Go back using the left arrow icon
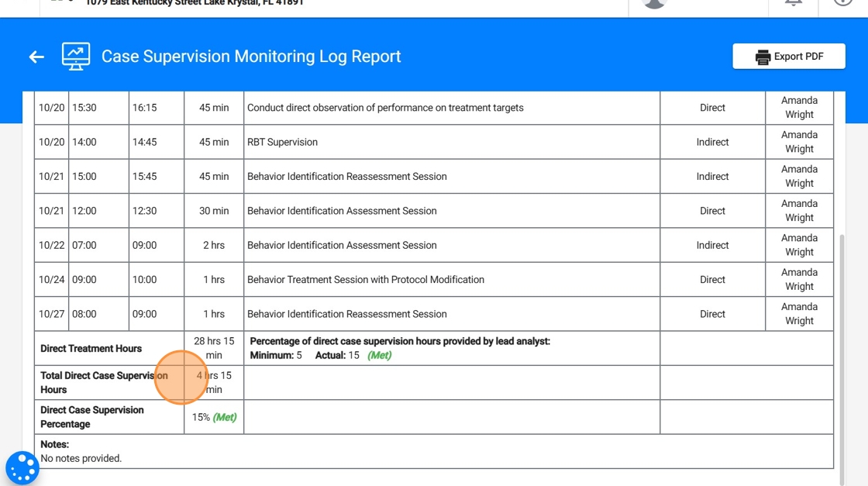Image resolution: width=868 pixels, height=486 pixels. 36,57
